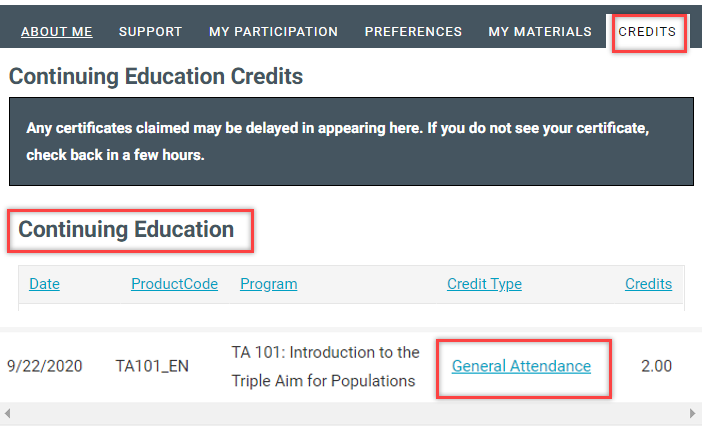Sort by Credit Type column
This screenshot has height=437, width=702.
click(484, 284)
